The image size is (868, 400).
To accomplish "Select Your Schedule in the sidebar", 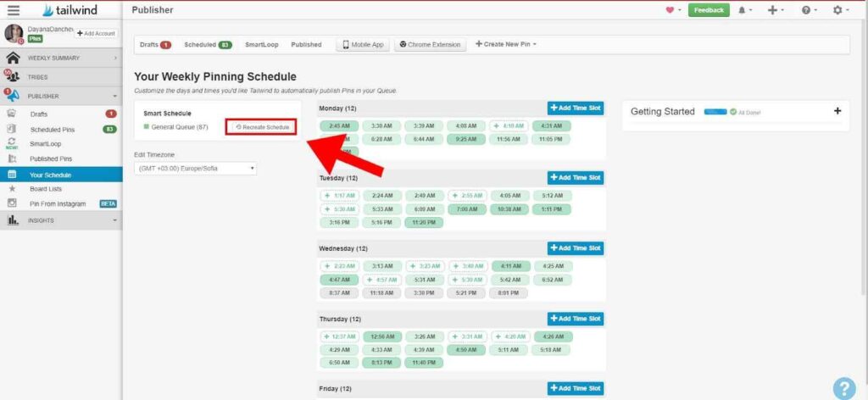I will 61,175.
